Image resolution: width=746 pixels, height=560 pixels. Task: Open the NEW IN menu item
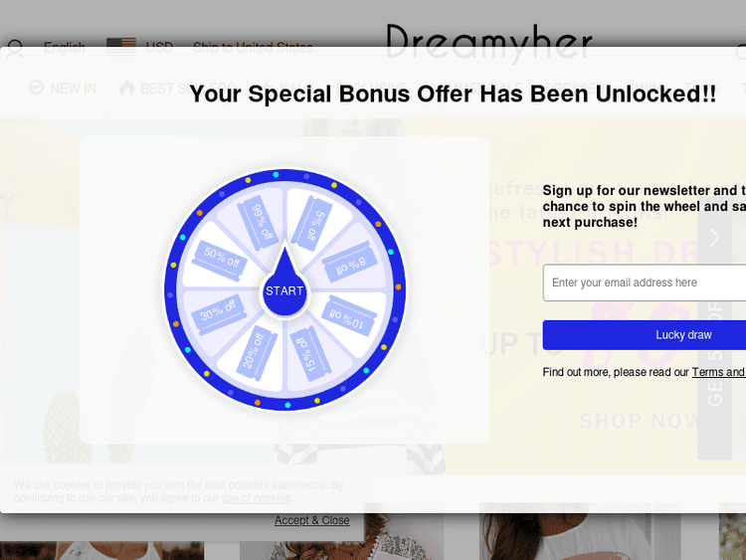pyautogui.click(x=63, y=88)
